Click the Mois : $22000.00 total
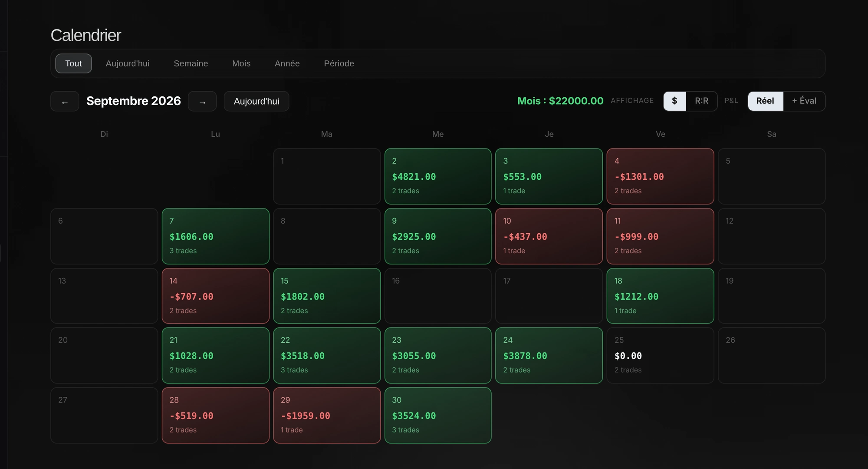 tap(560, 101)
